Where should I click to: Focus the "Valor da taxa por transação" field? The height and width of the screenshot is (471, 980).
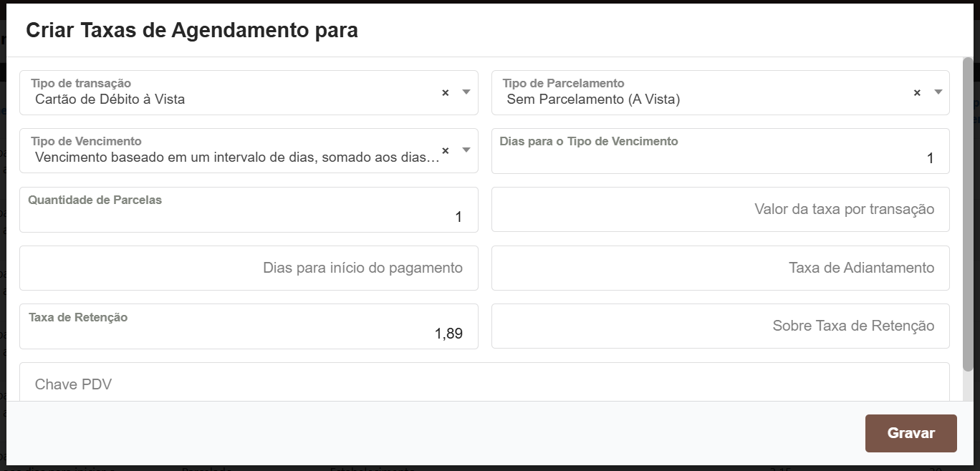point(720,209)
